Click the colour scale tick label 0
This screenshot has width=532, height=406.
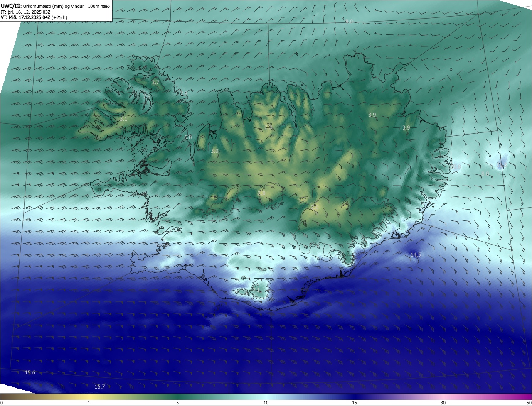(2, 403)
